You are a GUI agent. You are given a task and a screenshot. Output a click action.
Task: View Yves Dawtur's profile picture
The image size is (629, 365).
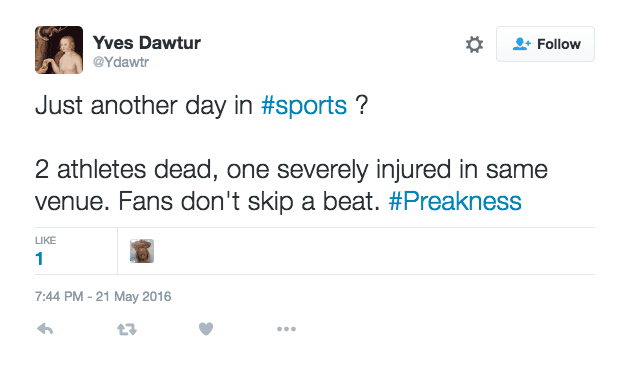[59, 50]
